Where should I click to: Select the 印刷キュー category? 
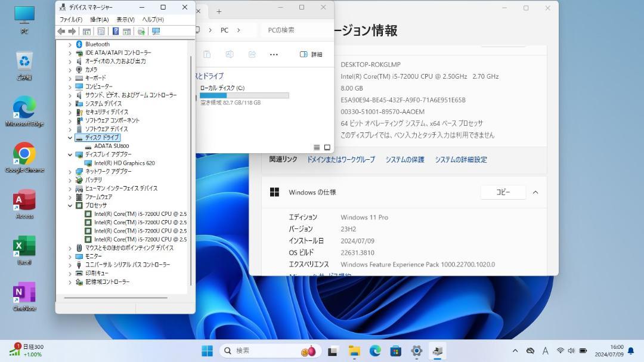[97, 273]
